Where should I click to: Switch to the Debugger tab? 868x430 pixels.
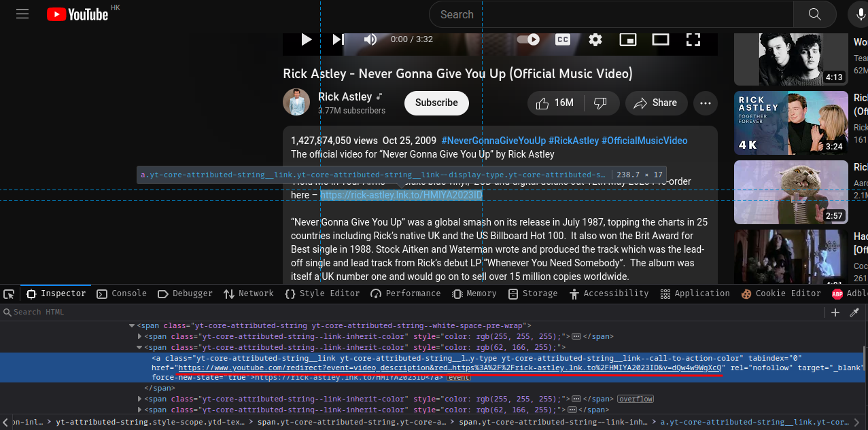[x=185, y=293]
